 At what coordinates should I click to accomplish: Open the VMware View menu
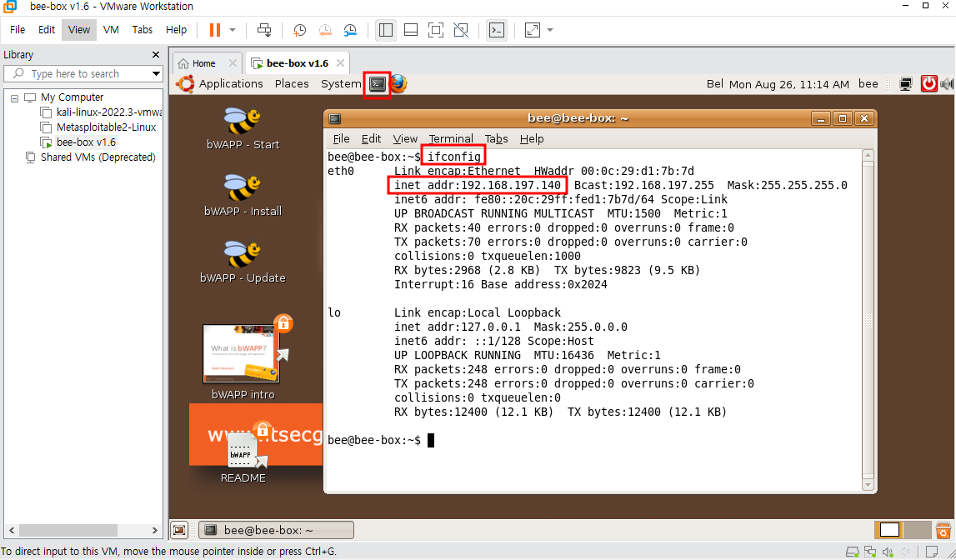[79, 30]
